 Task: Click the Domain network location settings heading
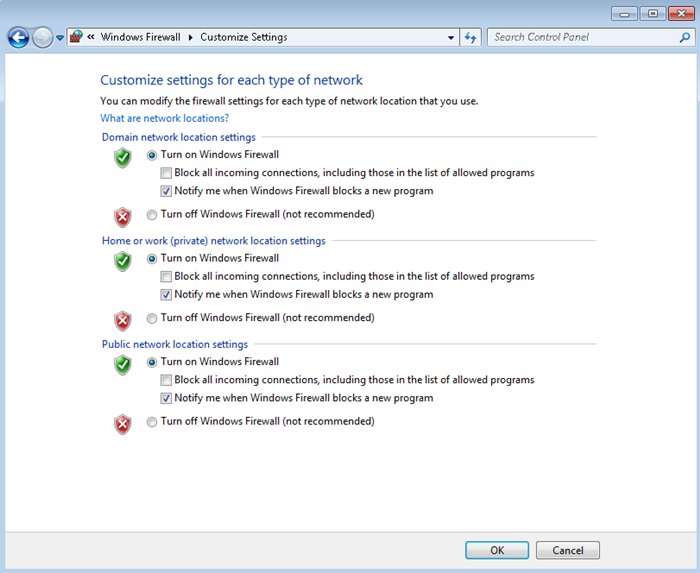point(179,137)
